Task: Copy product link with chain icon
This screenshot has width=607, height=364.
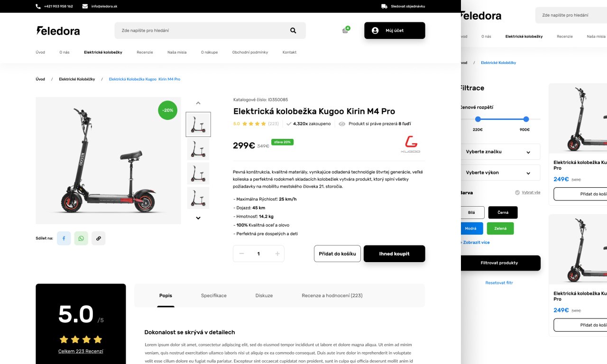Action: click(99, 238)
